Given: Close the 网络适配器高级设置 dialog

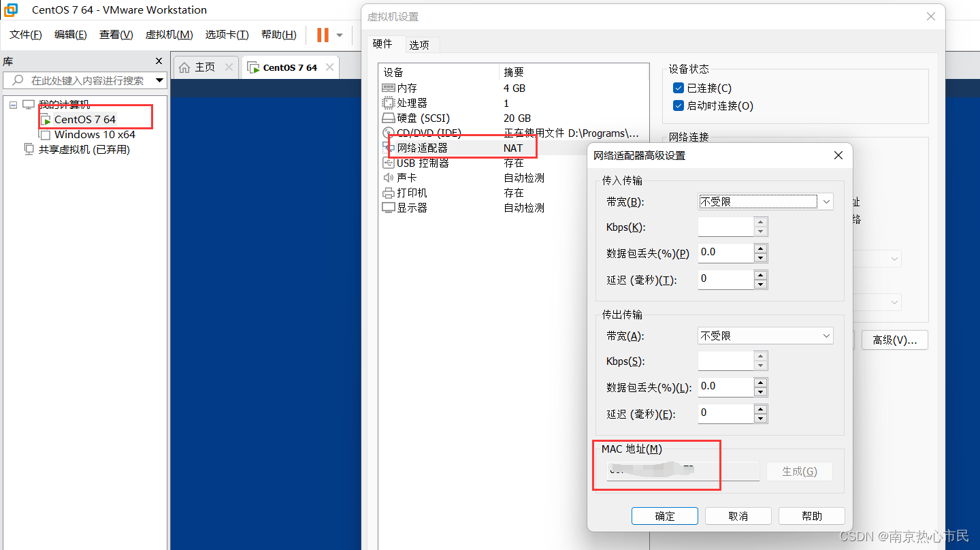Looking at the screenshot, I should pyautogui.click(x=838, y=155).
